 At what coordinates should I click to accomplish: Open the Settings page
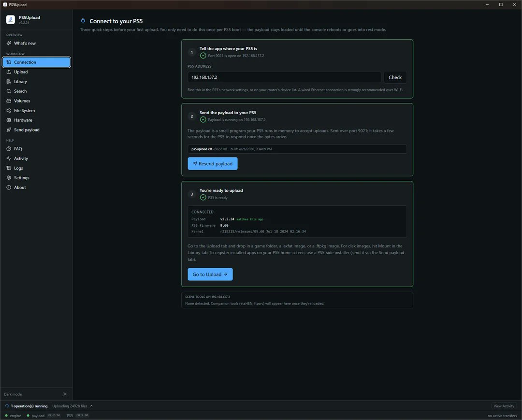point(36,178)
